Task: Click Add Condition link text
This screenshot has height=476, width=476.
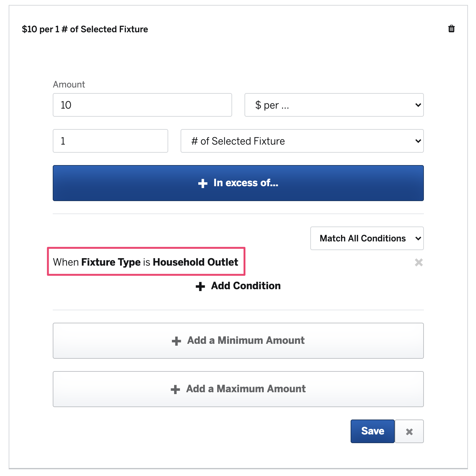Action: (246, 286)
